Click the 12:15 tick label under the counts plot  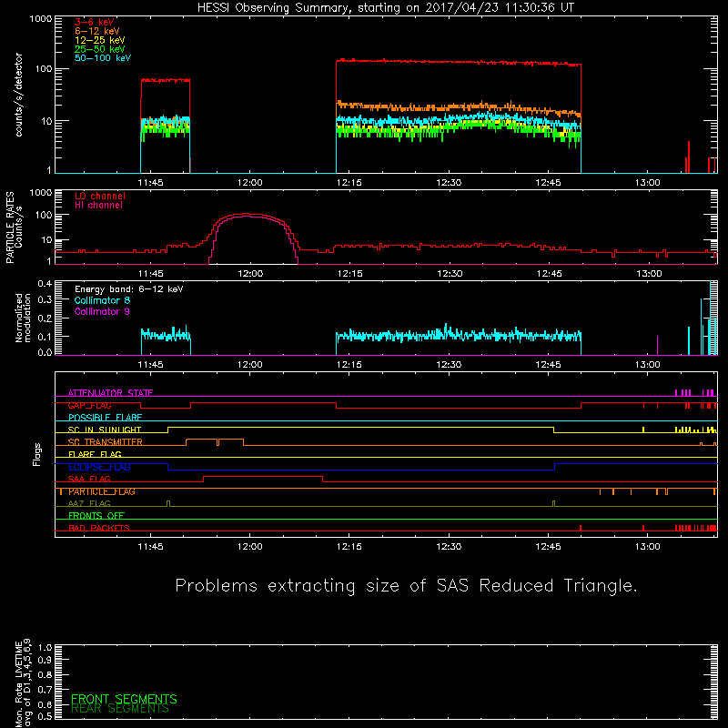tap(349, 183)
